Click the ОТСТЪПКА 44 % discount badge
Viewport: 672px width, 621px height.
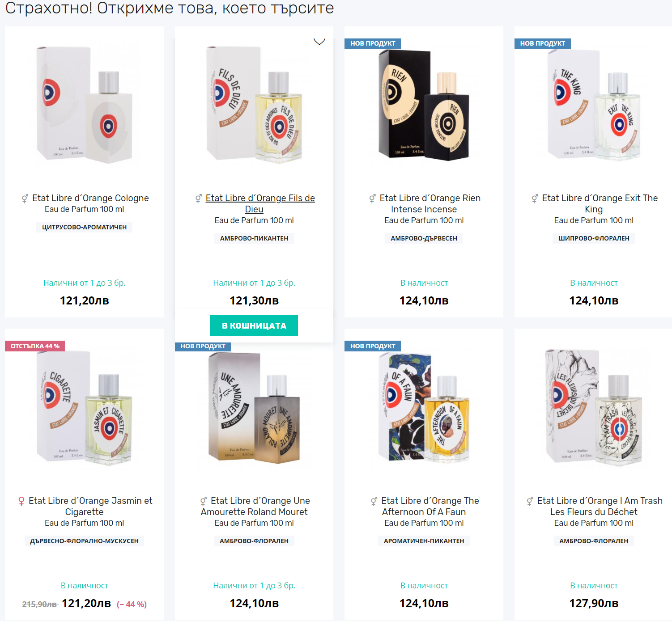(x=35, y=346)
